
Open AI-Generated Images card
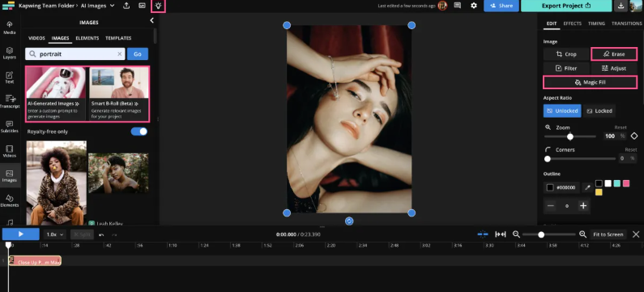click(57, 94)
